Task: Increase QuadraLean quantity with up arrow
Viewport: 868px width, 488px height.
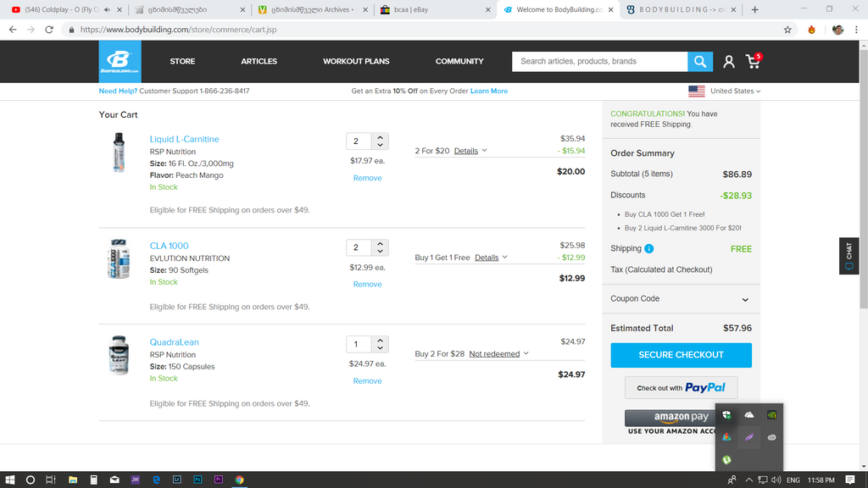Action: point(381,341)
